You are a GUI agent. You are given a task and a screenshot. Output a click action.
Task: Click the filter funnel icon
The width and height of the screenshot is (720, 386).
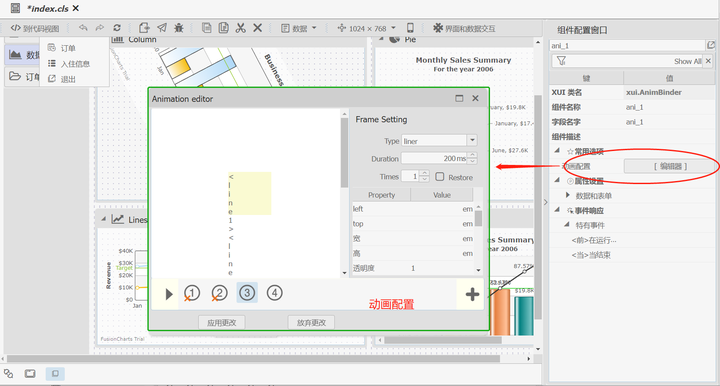[x=561, y=61]
